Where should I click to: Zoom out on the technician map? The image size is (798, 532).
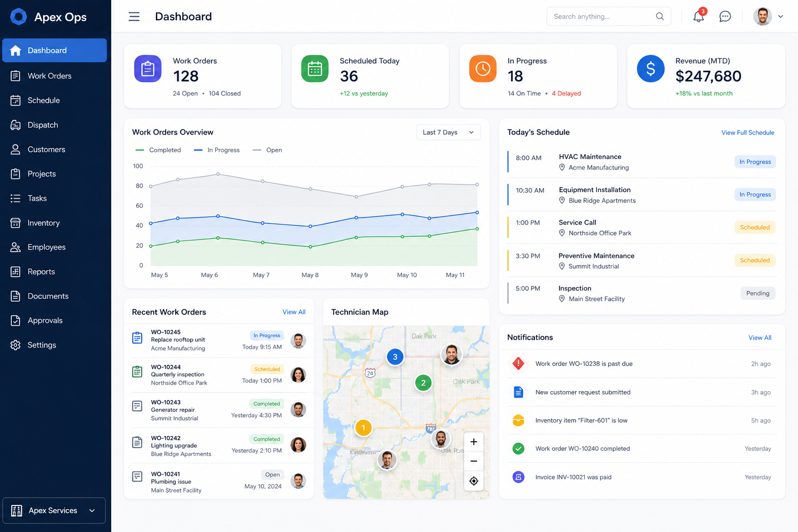(x=474, y=461)
